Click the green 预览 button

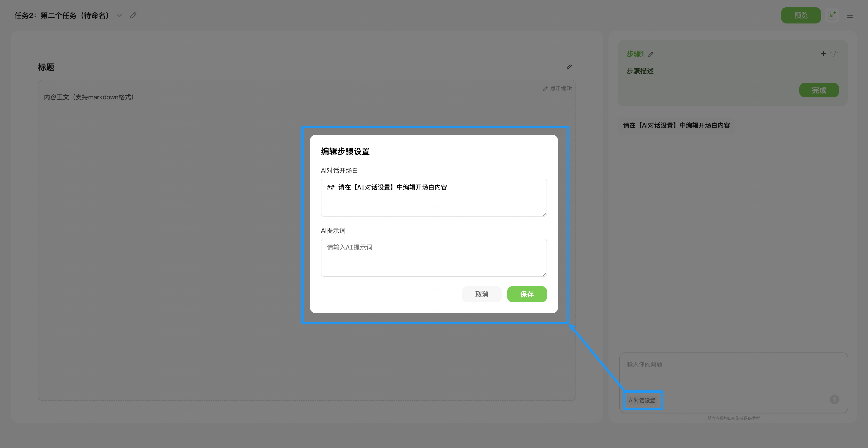[801, 16]
